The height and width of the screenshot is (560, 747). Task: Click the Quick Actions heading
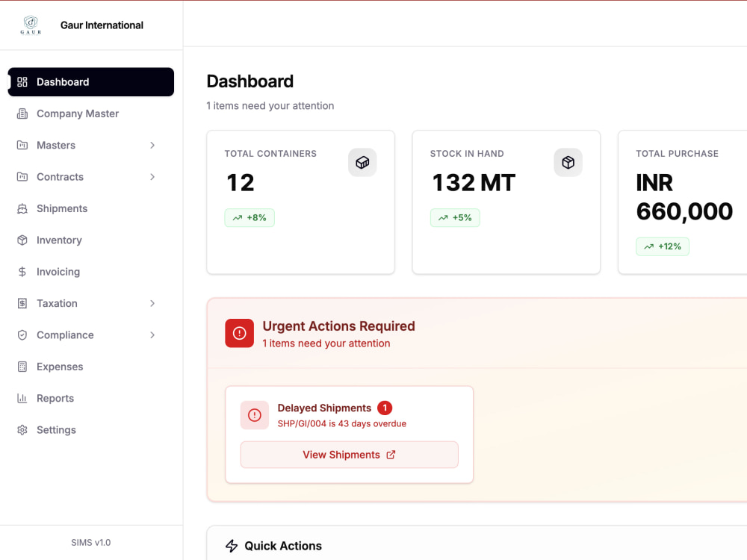coord(283,546)
